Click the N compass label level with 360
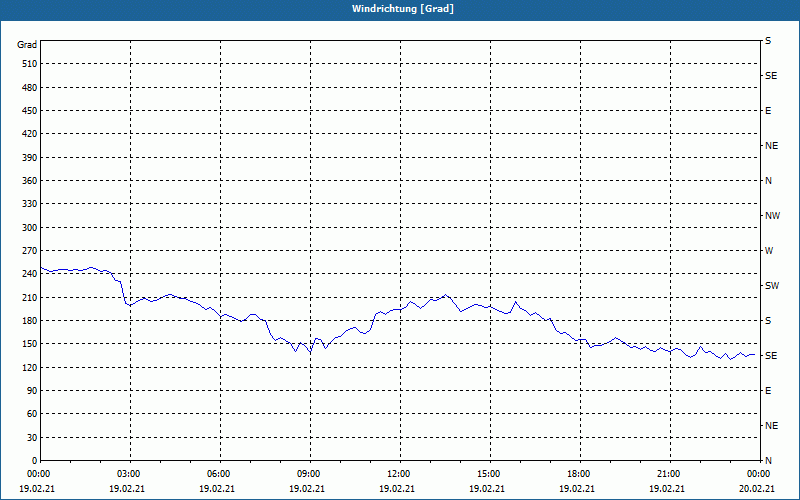Viewport: 800px width, 500px height. 768,181
